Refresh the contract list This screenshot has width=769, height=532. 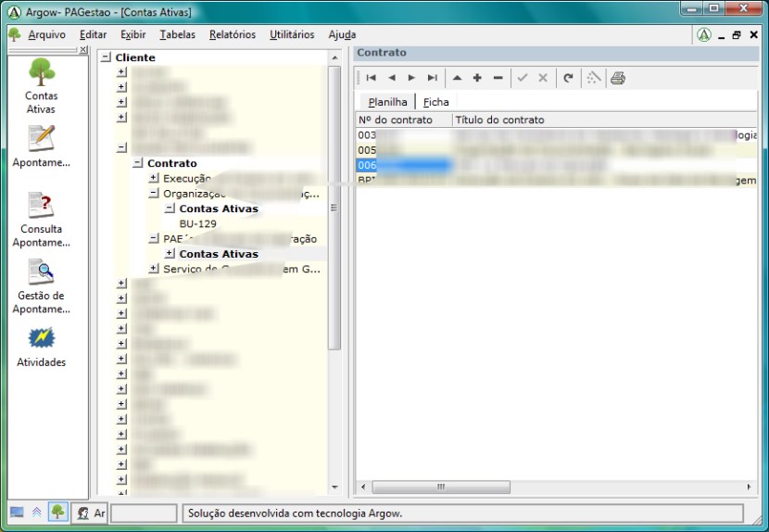pyautogui.click(x=569, y=78)
